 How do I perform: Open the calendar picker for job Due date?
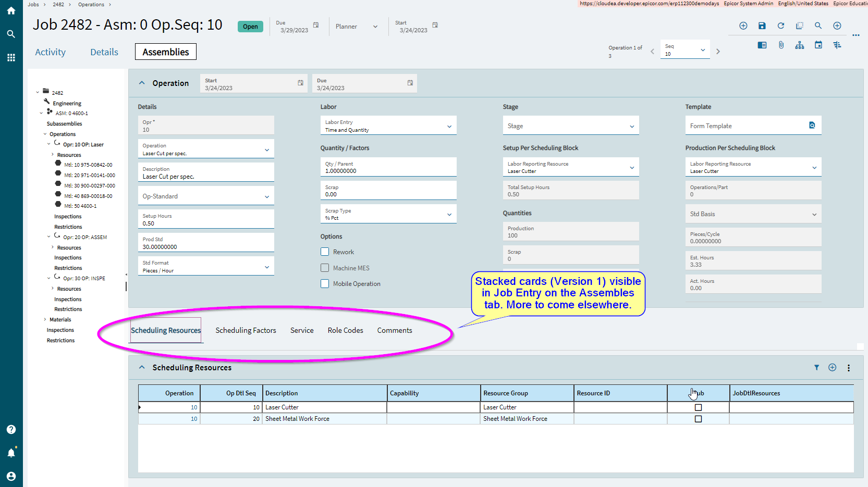[316, 25]
